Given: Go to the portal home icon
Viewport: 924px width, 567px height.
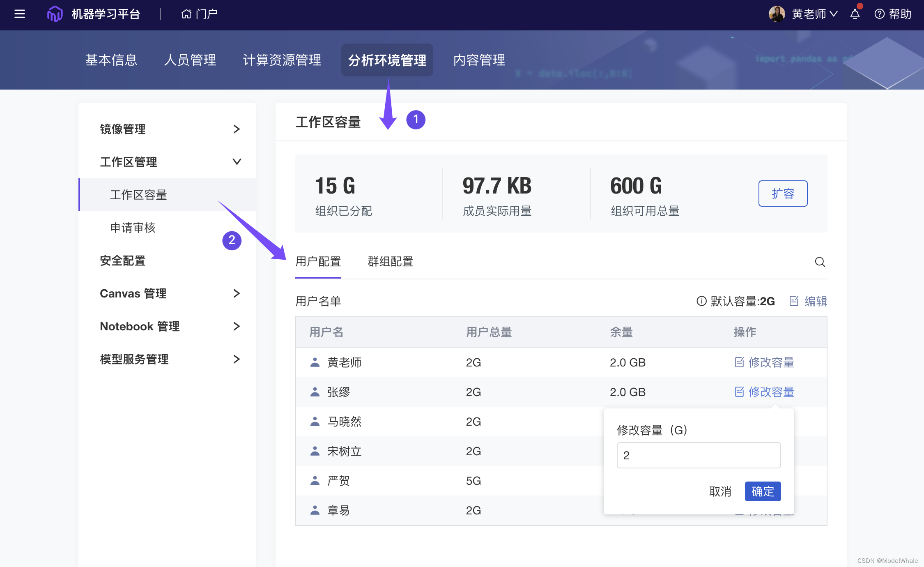Looking at the screenshot, I should [186, 14].
